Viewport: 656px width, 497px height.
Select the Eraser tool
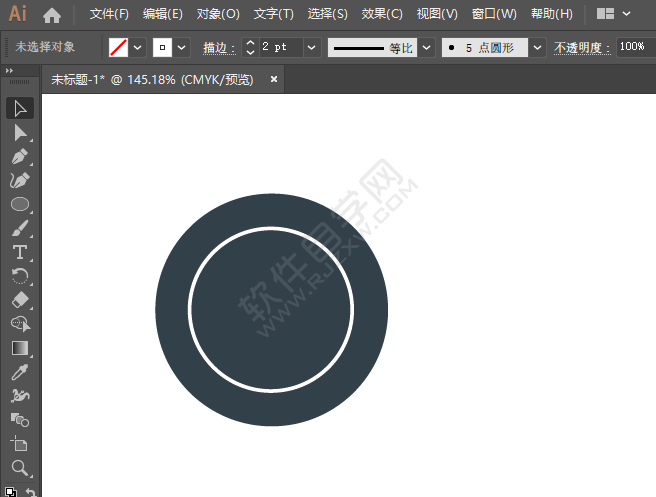pos(19,300)
